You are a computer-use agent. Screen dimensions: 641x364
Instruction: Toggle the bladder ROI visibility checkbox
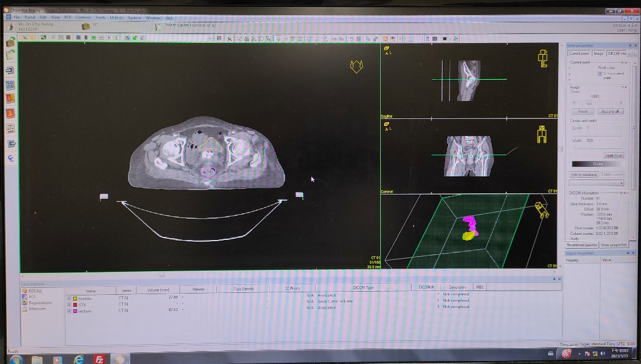[x=69, y=298]
